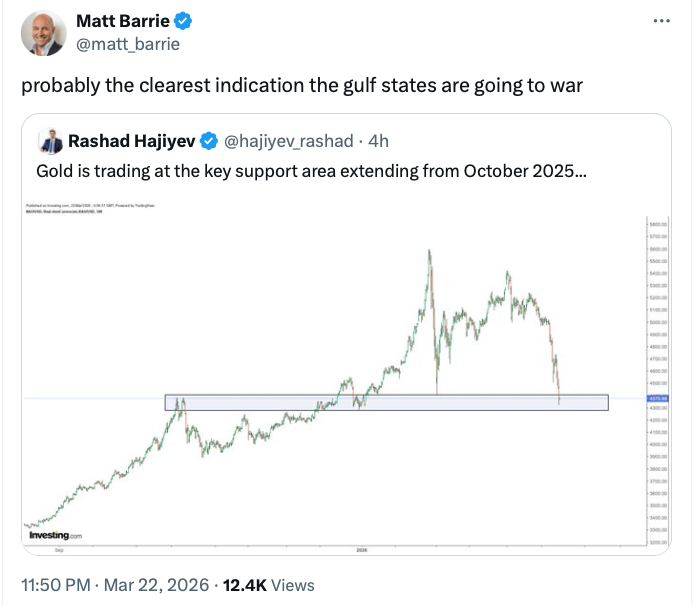Screen dimensions: 694x606
Task: Click the quoted text about gold support area
Action: tap(311, 171)
